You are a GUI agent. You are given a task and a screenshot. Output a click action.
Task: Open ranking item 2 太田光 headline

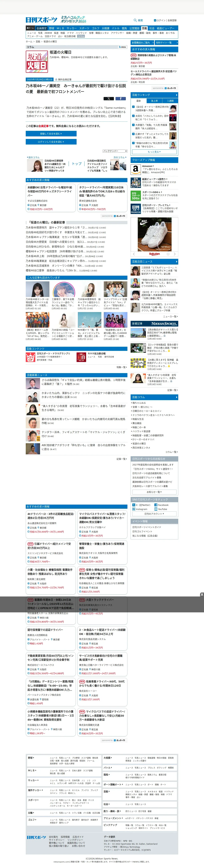tap(152, 118)
